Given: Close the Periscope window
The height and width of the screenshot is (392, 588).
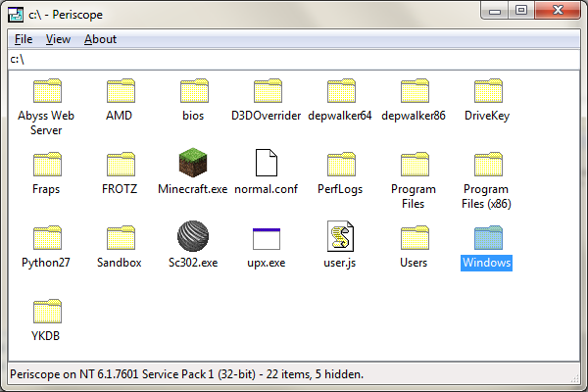Looking at the screenshot, I should [x=558, y=11].
